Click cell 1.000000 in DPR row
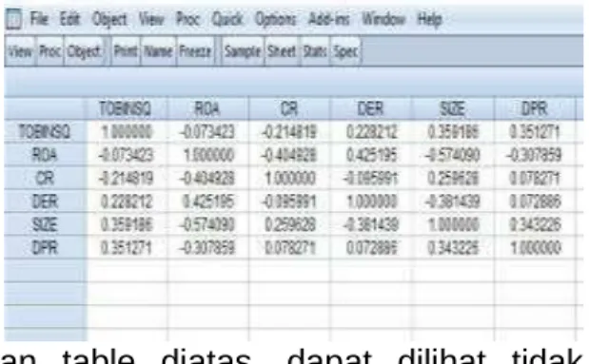The image size is (589, 364). point(534,248)
